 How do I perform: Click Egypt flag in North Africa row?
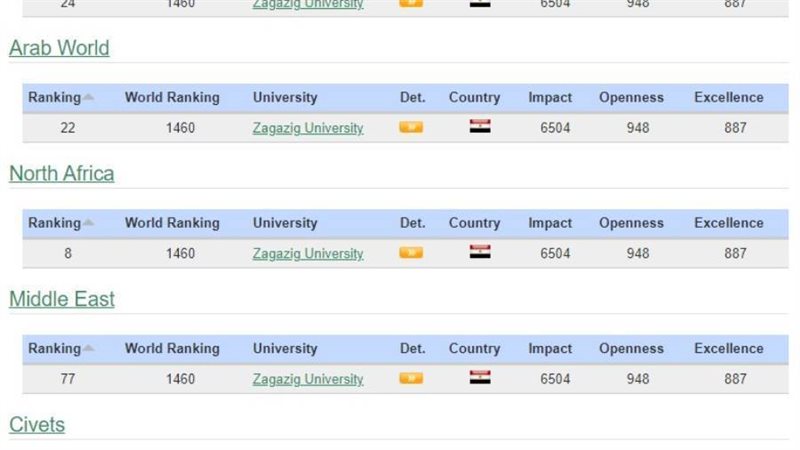[480, 253]
